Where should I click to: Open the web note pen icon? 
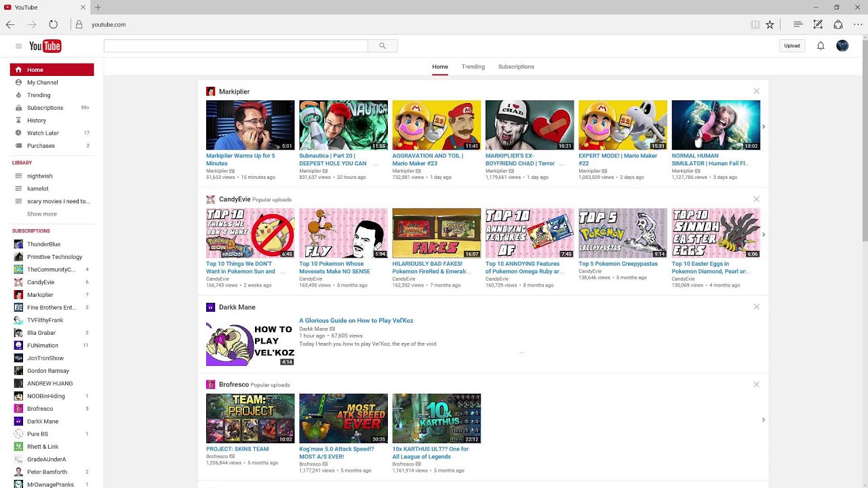[x=818, y=24]
